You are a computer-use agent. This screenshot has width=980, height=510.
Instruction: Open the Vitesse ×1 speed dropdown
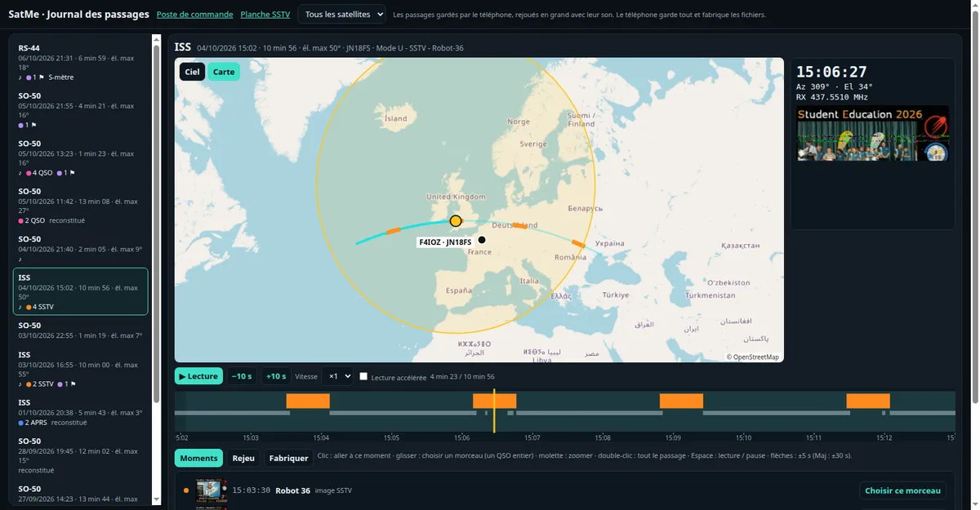pyautogui.click(x=337, y=376)
